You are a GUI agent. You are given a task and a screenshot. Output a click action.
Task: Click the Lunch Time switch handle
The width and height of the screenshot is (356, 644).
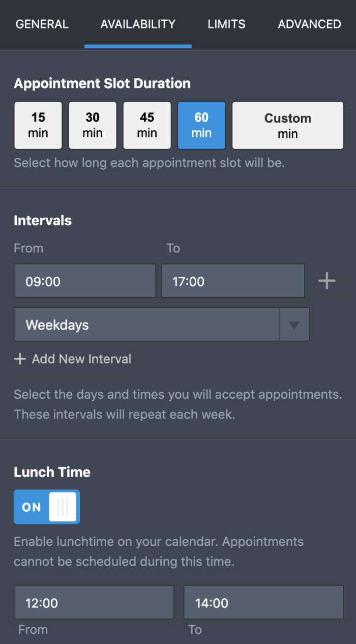pos(63,507)
